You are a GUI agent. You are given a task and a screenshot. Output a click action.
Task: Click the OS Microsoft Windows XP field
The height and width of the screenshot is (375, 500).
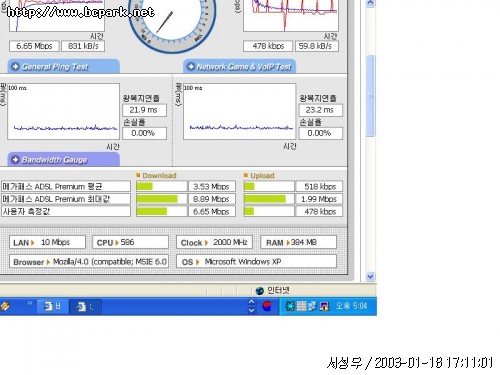click(x=256, y=262)
